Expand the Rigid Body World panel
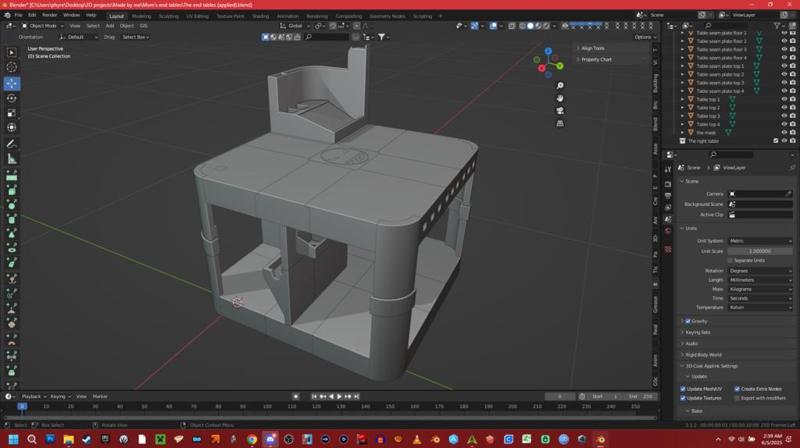The image size is (800, 448). click(x=704, y=355)
